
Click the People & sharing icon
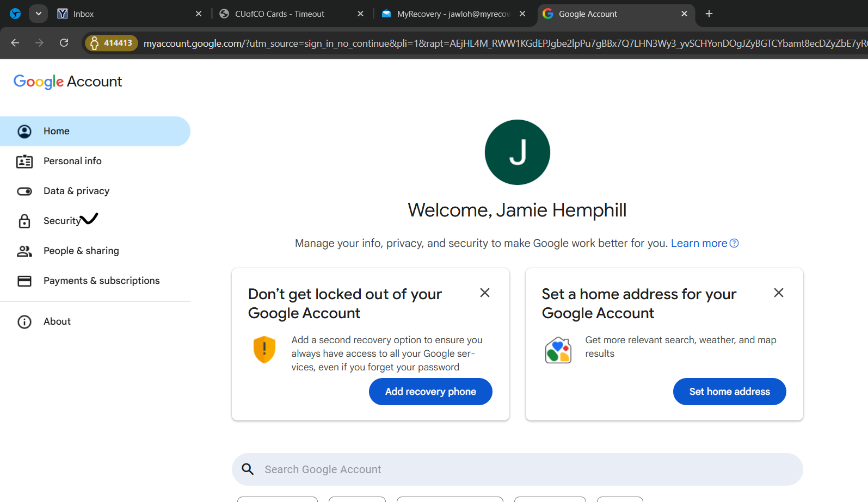pyautogui.click(x=24, y=251)
